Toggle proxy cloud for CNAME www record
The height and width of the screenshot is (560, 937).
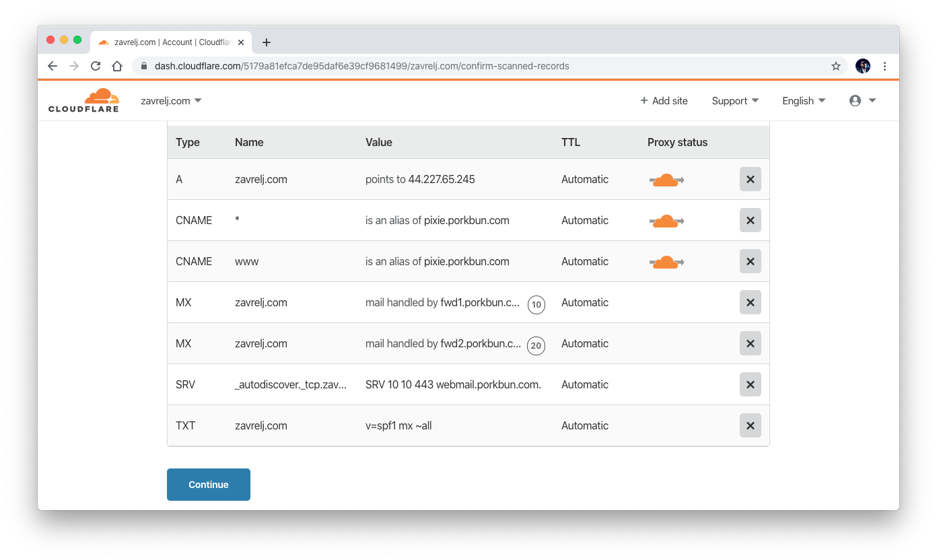pos(666,262)
